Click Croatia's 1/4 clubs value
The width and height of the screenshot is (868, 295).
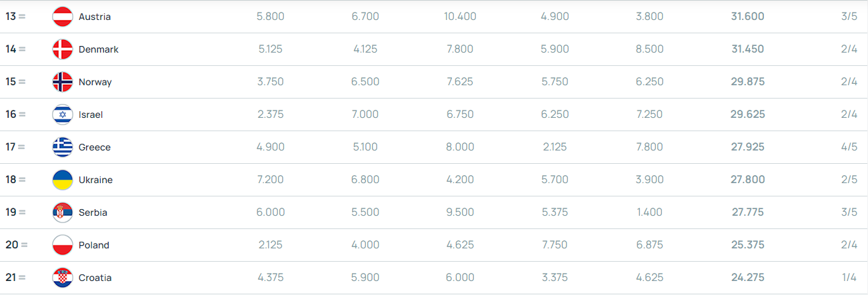849,278
